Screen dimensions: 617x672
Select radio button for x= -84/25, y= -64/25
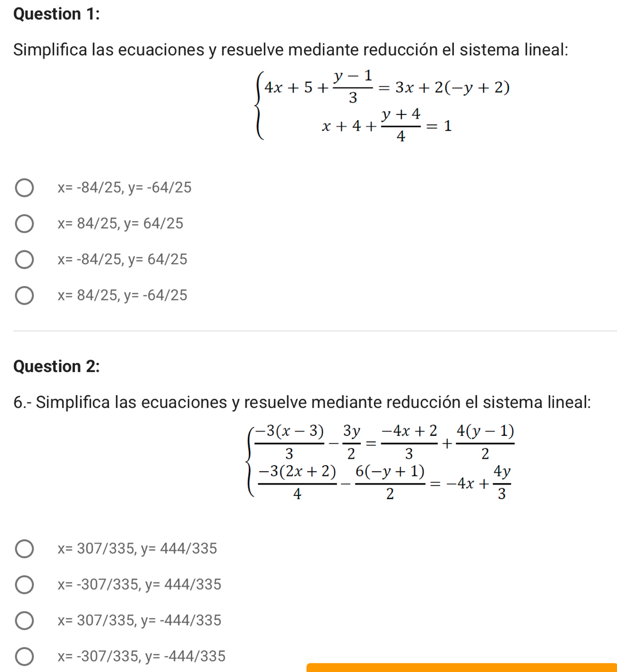[x=24, y=188]
